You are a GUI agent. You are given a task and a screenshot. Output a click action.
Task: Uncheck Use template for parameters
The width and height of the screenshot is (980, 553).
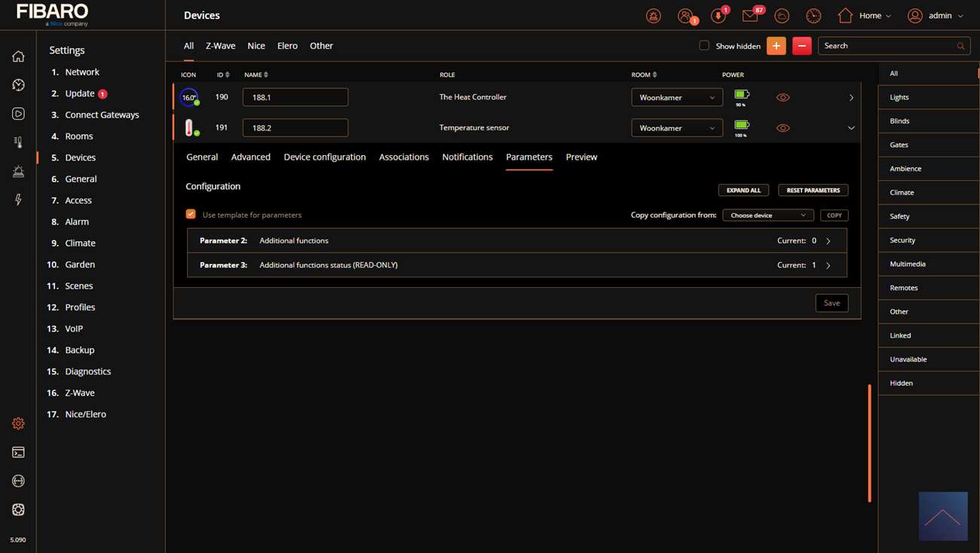[x=191, y=214]
